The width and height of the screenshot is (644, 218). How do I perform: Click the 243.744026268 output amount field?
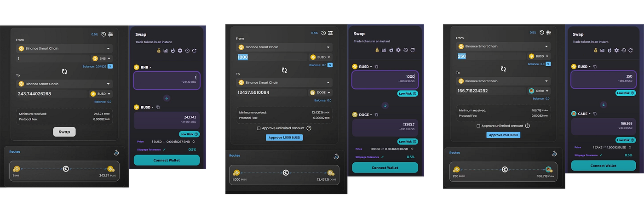(52, 94)
